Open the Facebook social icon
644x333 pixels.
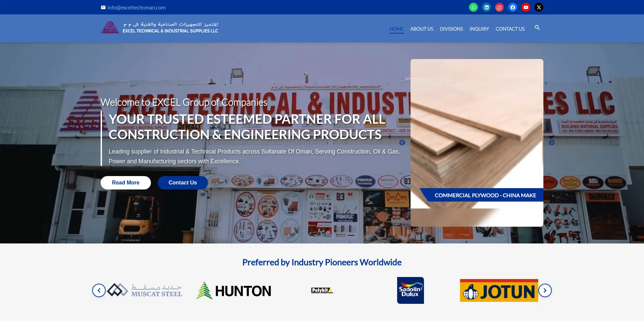(x=513, y=7)
